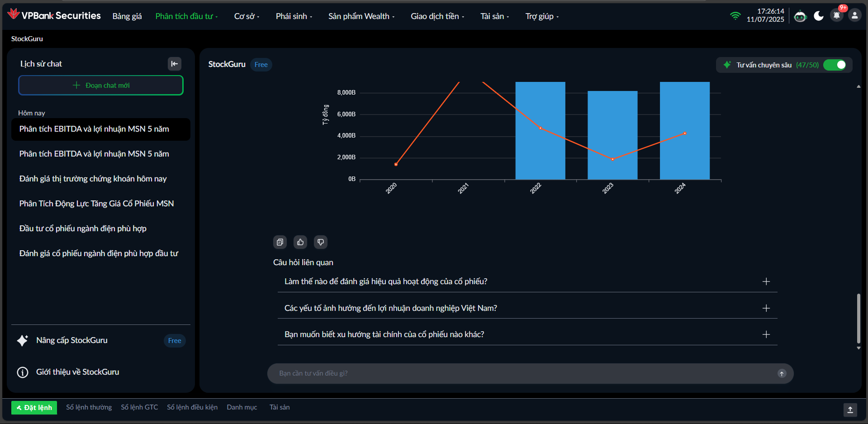Image resolution: width=868 pixels, height=424 pixels.
Task: Click the thumbs down dislike icon
Action: pyautogui.click(x=321, y=242)
